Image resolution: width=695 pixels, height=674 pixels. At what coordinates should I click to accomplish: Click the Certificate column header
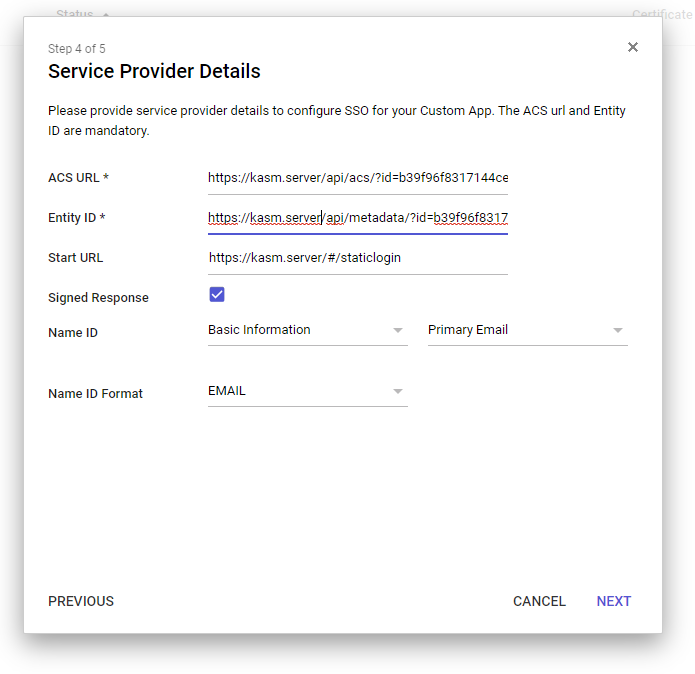pos(661,14)
